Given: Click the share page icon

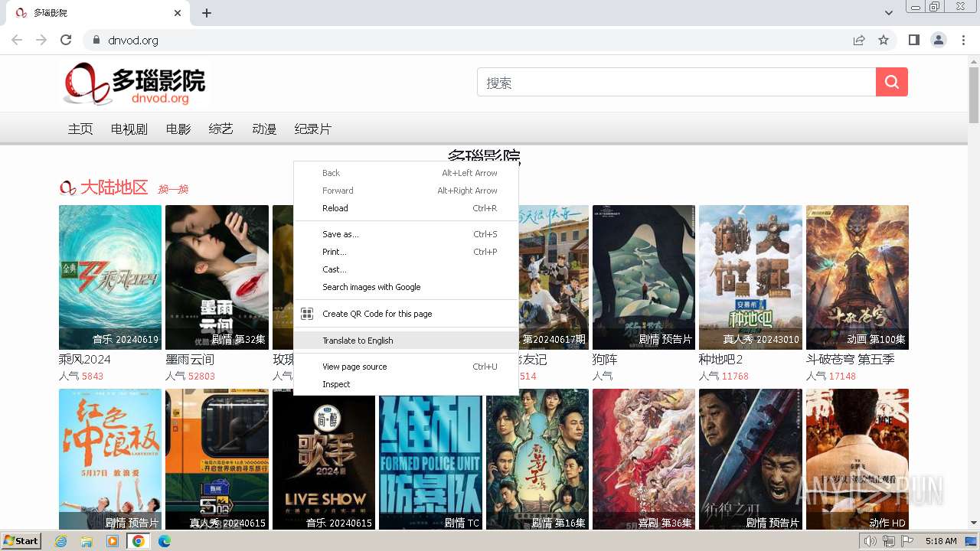Looking at the screenshot, I should point(859,40).
